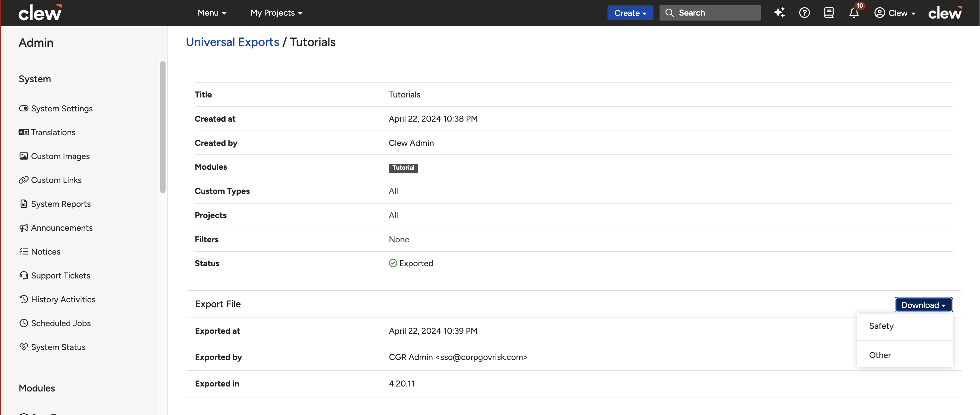Open the Menu dropdown in the navbar
This screenshot has width=980, height=415.
tap(212, 13)
